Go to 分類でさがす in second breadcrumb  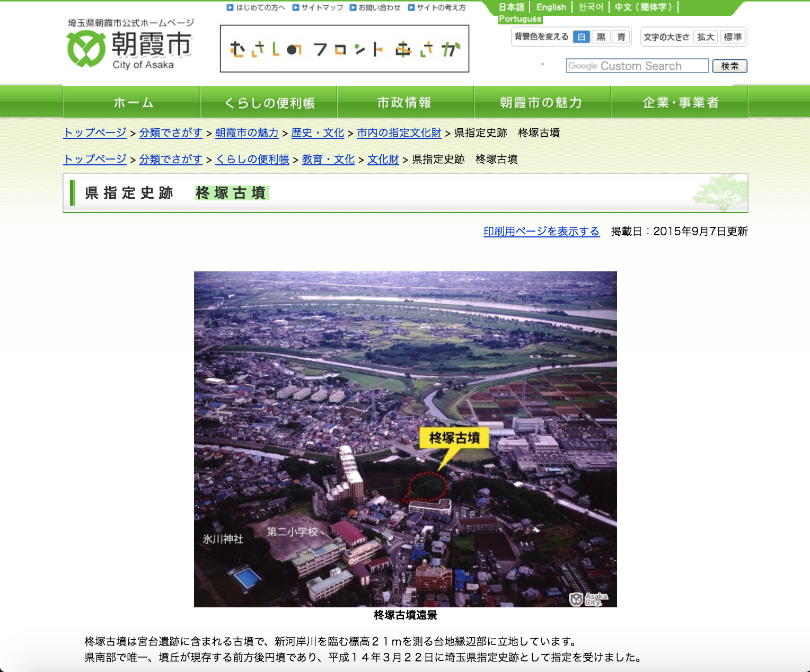(171, 159)
